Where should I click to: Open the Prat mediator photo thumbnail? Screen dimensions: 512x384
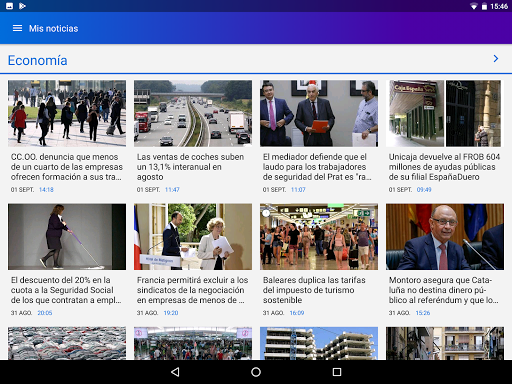tap(319, 113)
